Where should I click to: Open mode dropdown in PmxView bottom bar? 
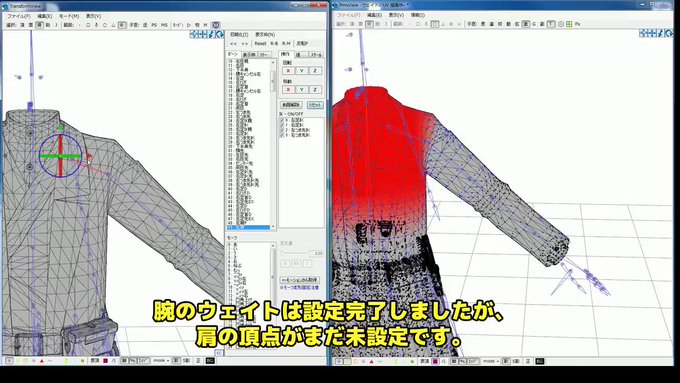tap(490, 361)
